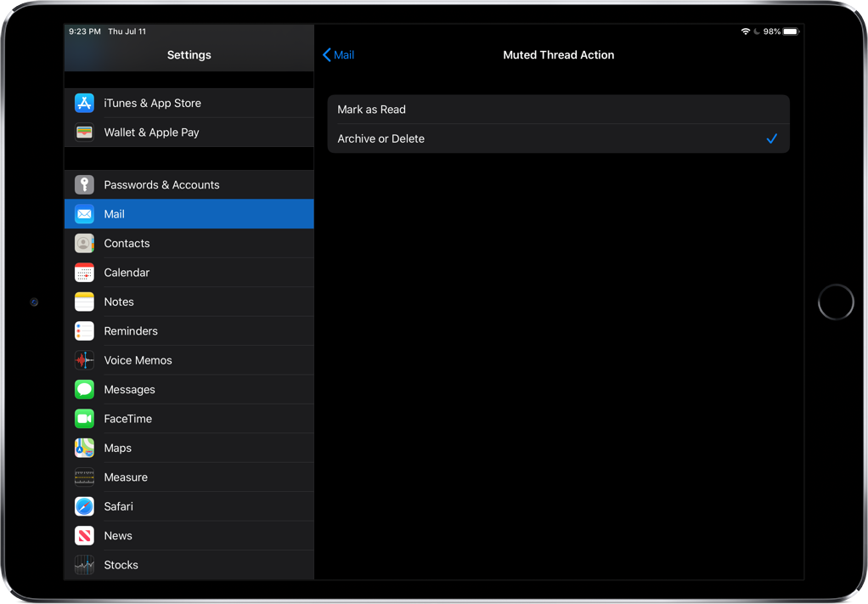Open iTunes & App Store settings
Viewport: 868px width, 604px height.
pos(189,103)
